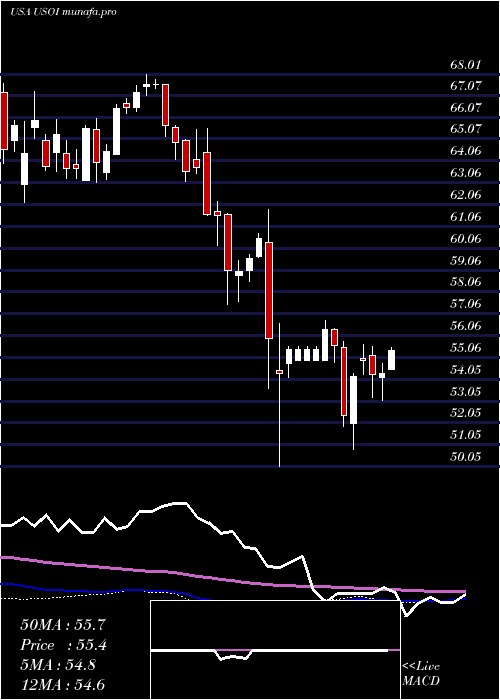Click the USA USOI munafa.pro chart title
The image size is (500, 700).
pyautogui.click(x=63, y=12)
